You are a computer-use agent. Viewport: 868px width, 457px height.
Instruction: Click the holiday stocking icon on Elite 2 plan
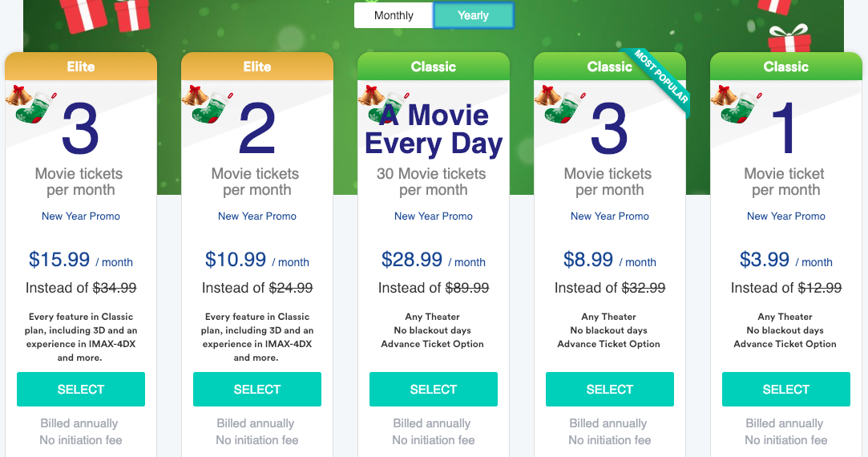(x=213, y=108)
